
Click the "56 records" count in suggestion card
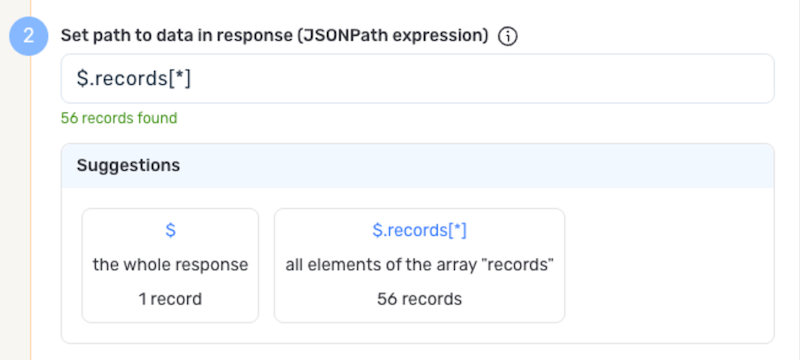pos(419,299)
